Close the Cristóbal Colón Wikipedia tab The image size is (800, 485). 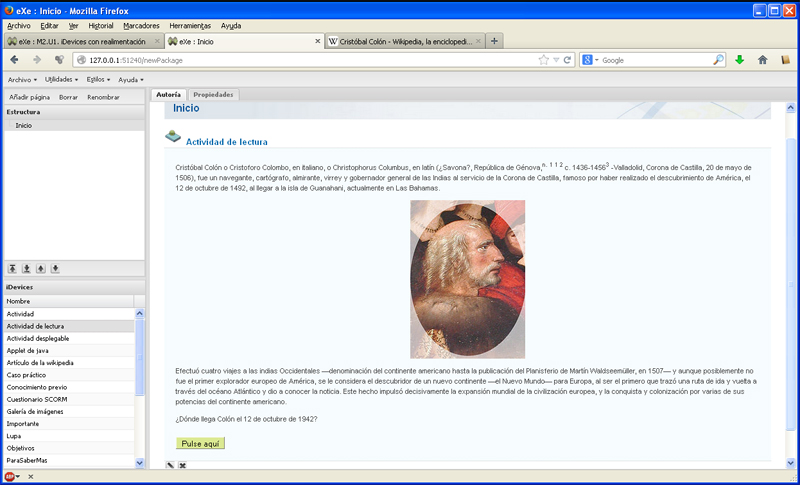[478, 41]
